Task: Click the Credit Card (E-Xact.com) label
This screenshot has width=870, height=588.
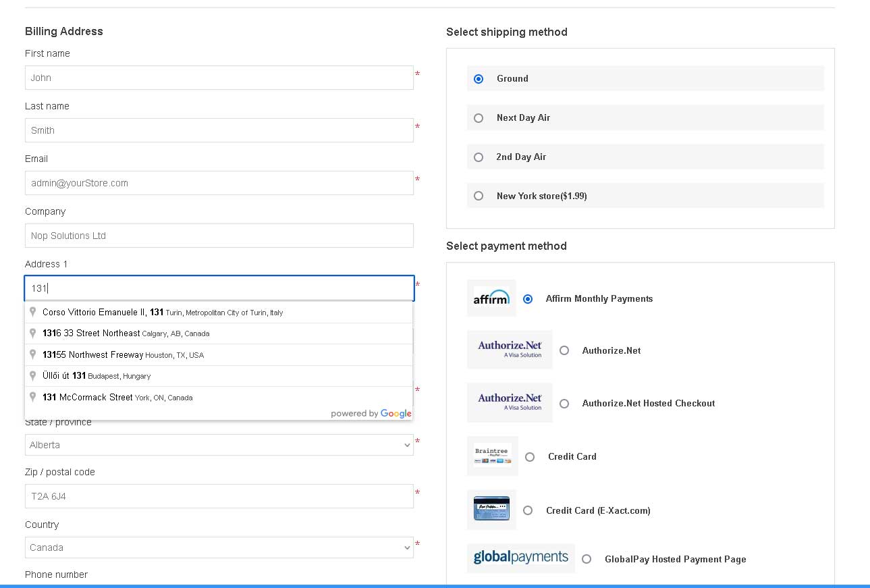Action: click(x=598, y=510)
